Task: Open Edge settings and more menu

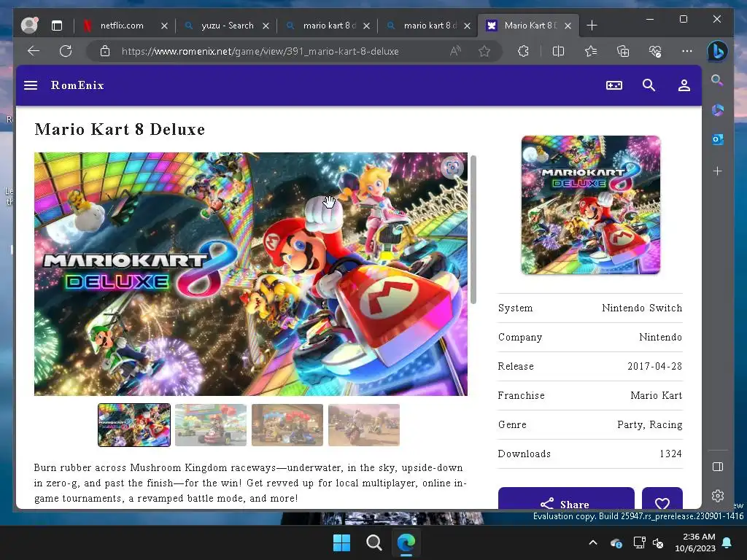Action: point(687,51)
